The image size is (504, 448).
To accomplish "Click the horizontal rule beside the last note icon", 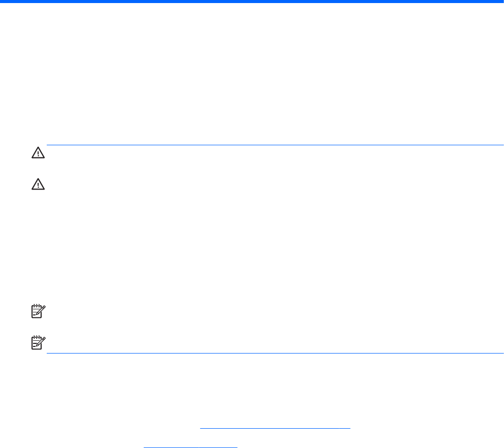I will (x=274, y=353).
